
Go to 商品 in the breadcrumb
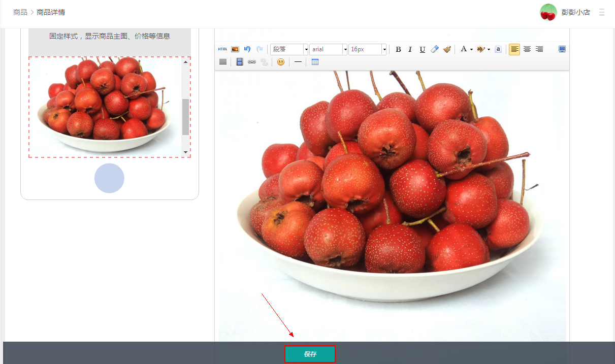[20, 12]
